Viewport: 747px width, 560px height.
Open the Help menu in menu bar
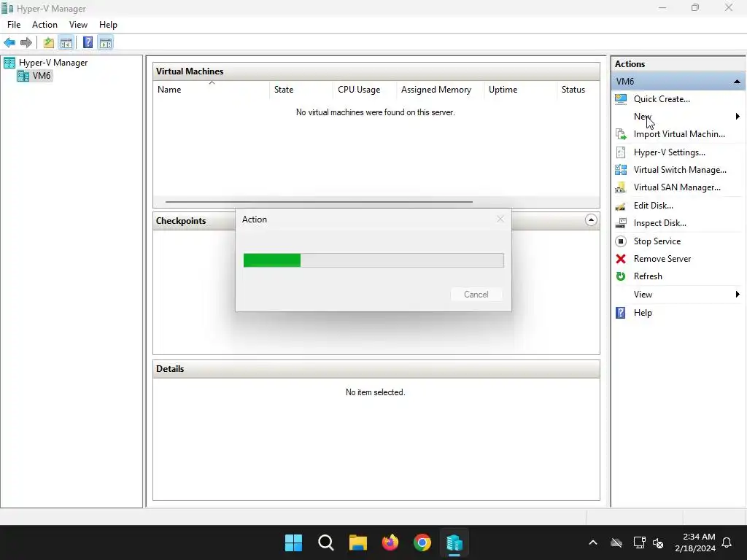point(108,25)
